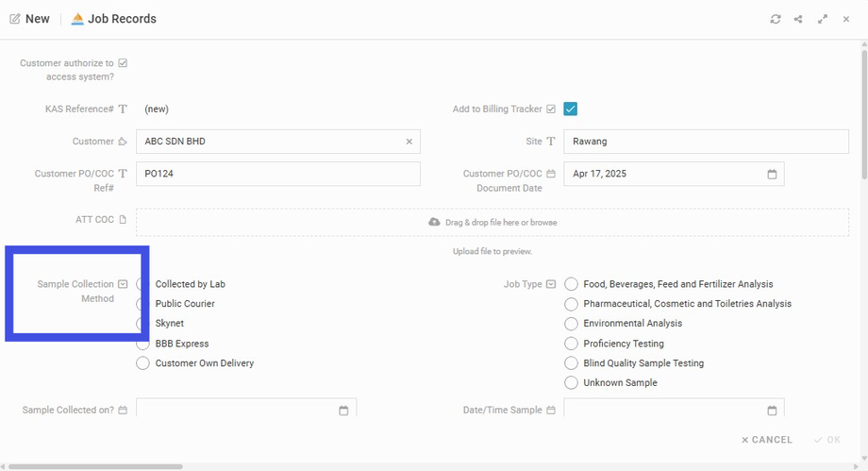The width and height of the screenshot is (868, 471).
Task: Click text icon beside Customer PO/COC Ref# label
Action: pos(123,174)
